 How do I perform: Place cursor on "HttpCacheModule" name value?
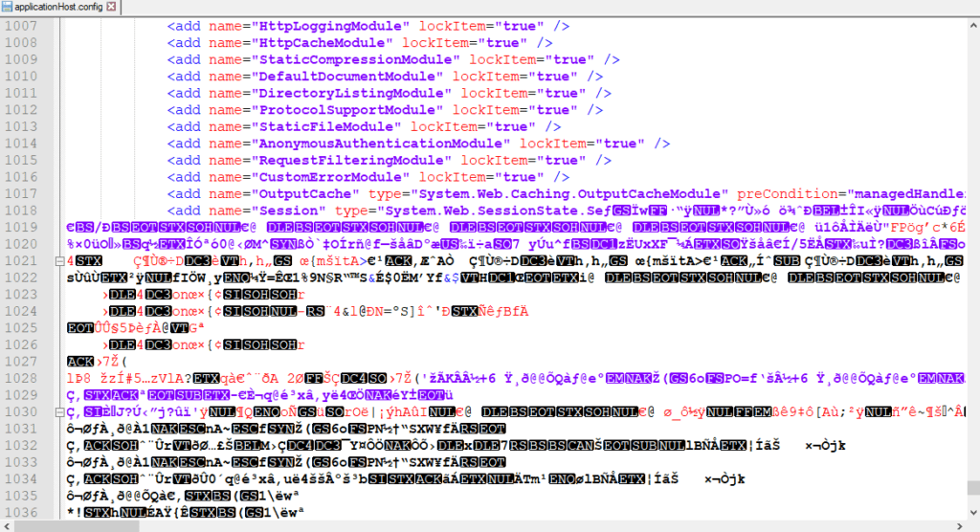(x=322, y=43)
